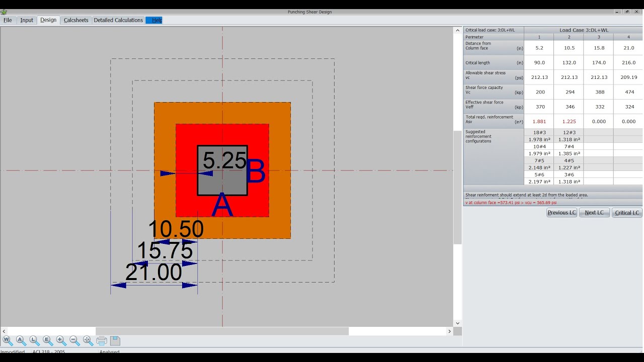Image resolution: width=644 pixels, height=362 pixels.
Task: Click the vertical scrollbar down arrow
Action: 457,323
